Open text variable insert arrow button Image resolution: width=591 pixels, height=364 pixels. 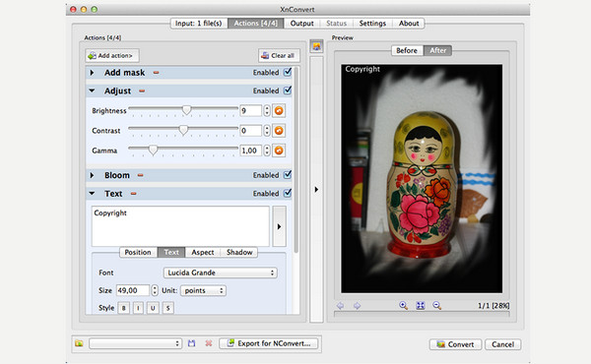280,226
